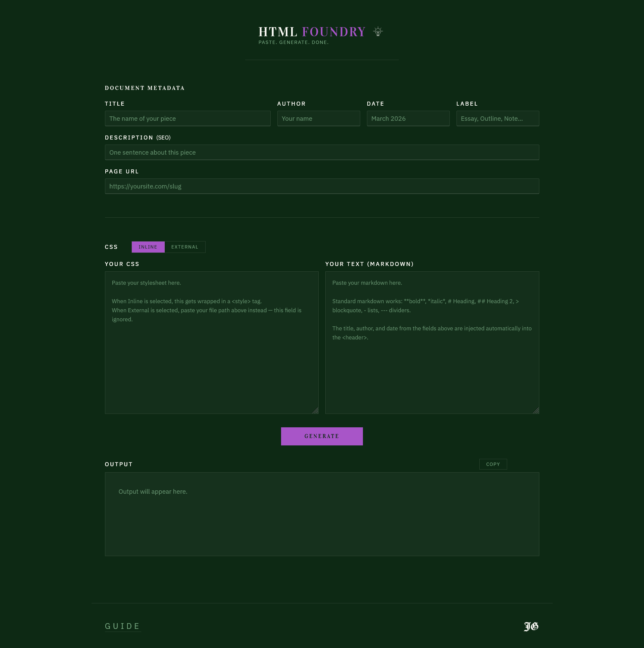Click the Author name field
644x648 pixels.
pos(318,118)
